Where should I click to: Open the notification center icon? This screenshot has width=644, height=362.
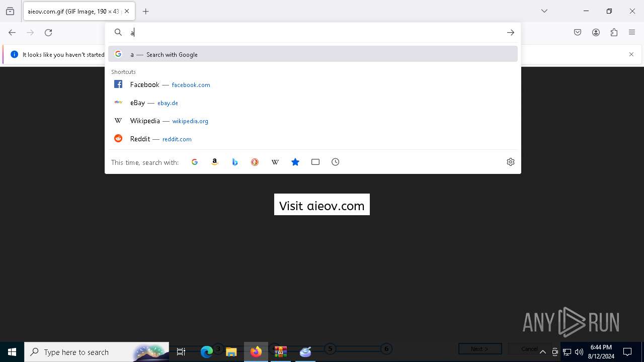click(x=627, y=352)
